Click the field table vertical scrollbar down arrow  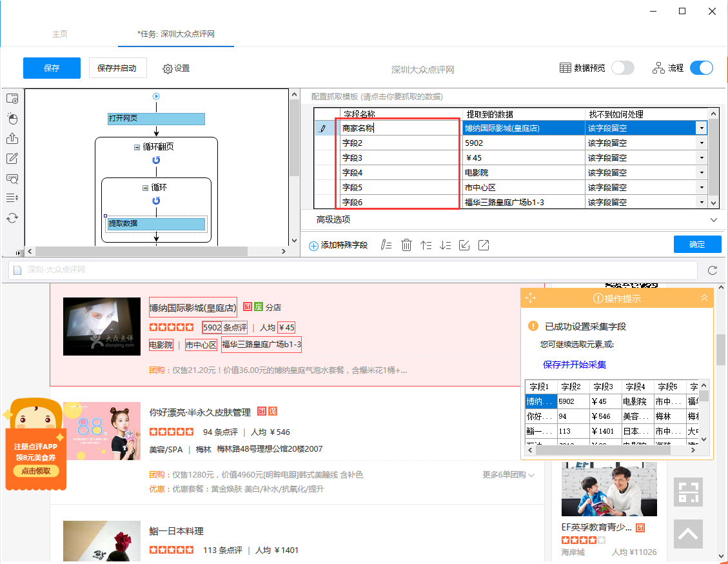click(x=713, y=203)
